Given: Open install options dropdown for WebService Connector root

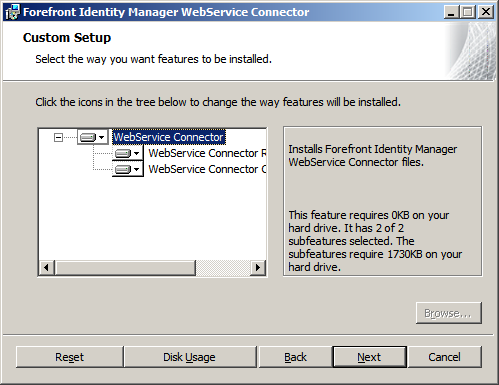Looking at the screenshot, I should click(93, 137).
